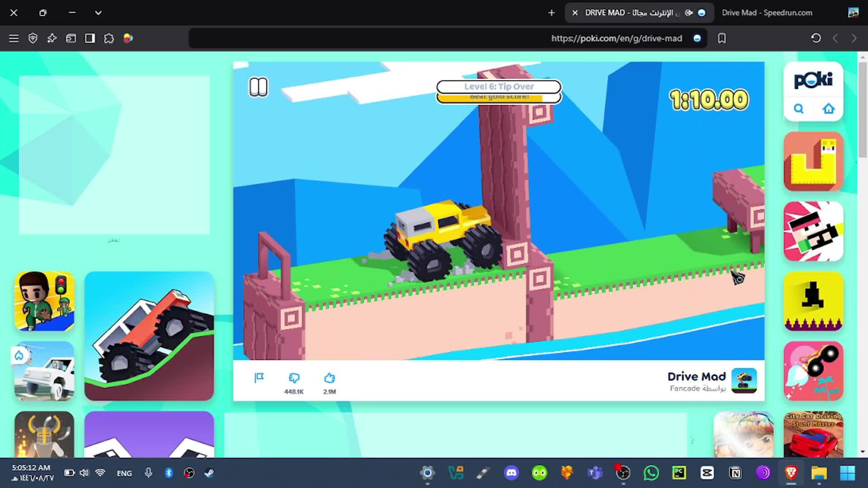Click the colorful extension icon in toolbar
The image size is (868, 488).
click(128, 38)
